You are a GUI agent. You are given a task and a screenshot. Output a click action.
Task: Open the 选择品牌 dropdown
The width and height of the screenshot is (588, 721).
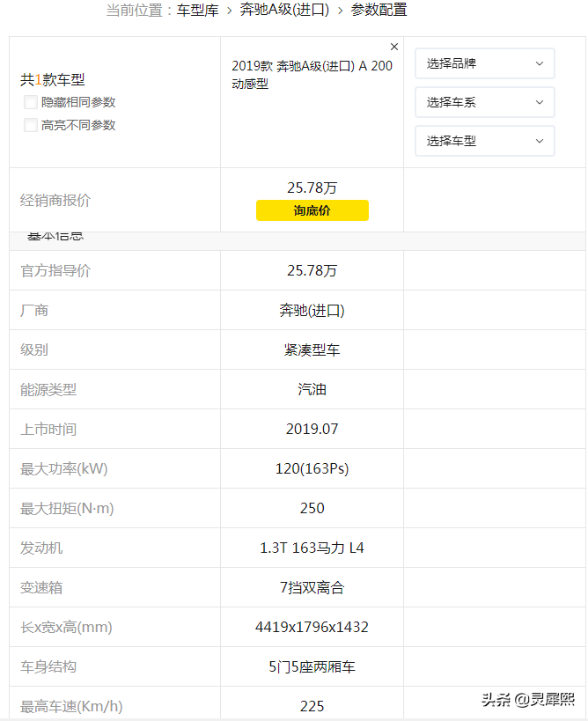click(x=484, y=63)
